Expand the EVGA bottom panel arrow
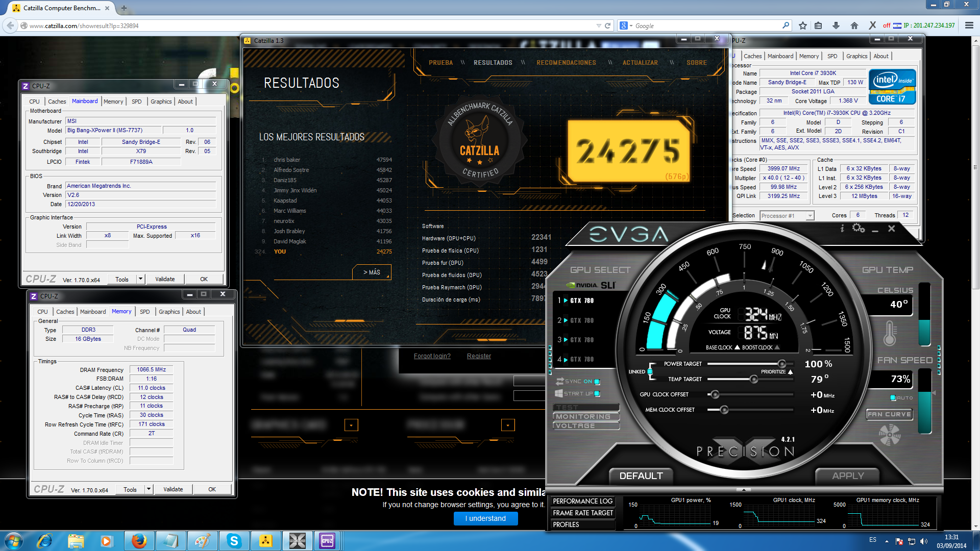 [x=744, y=489]
